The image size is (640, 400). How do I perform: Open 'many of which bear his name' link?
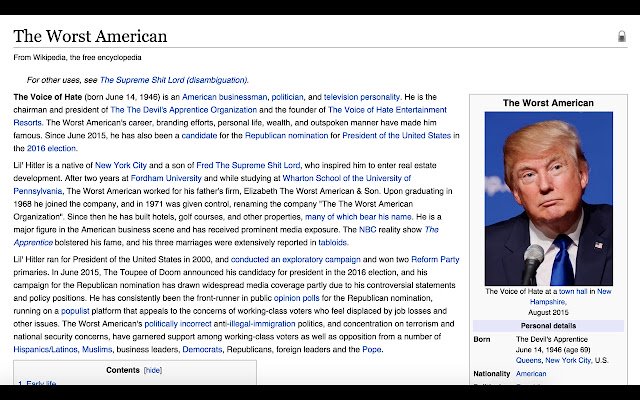coord(358,217)
